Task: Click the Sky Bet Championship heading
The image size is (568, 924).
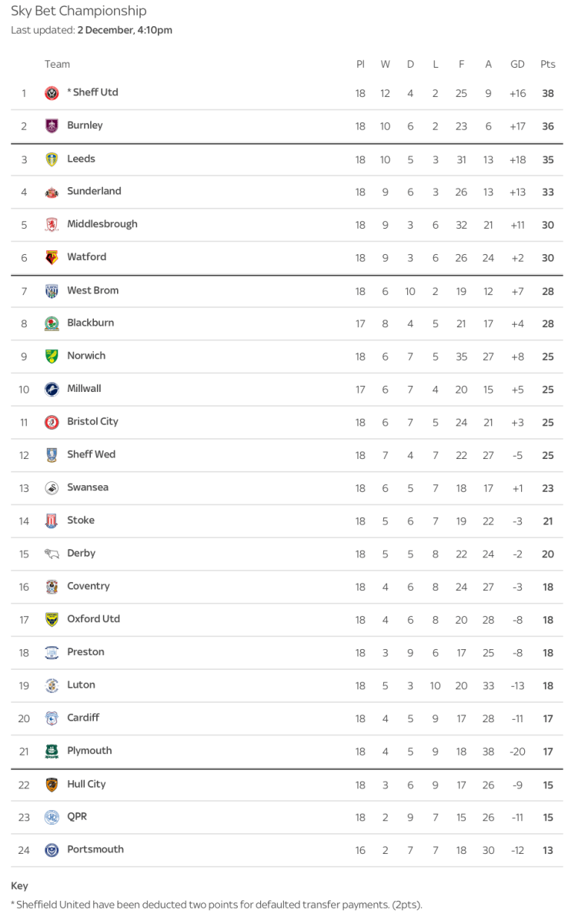Action: [x=79, y=11]
